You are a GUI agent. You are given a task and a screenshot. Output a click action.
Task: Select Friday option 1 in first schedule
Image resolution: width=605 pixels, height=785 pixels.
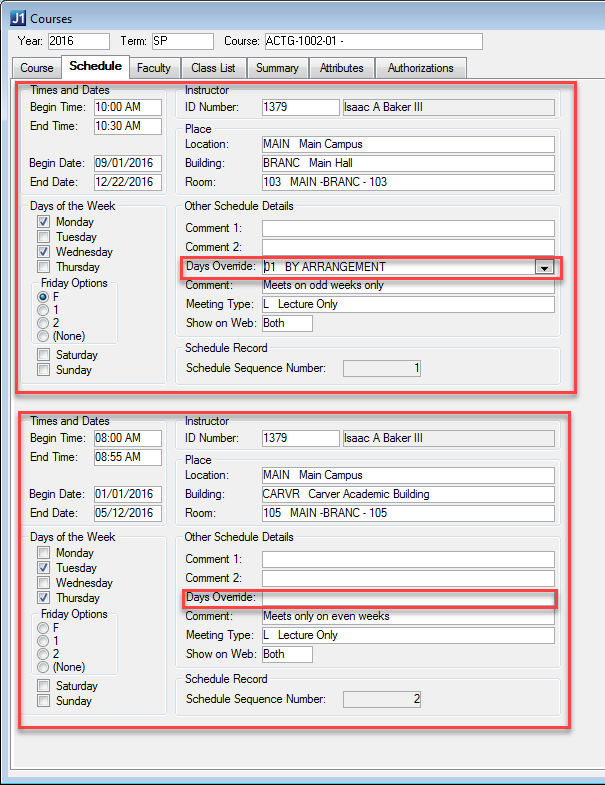pyautogui.click(x=43, y=310)
